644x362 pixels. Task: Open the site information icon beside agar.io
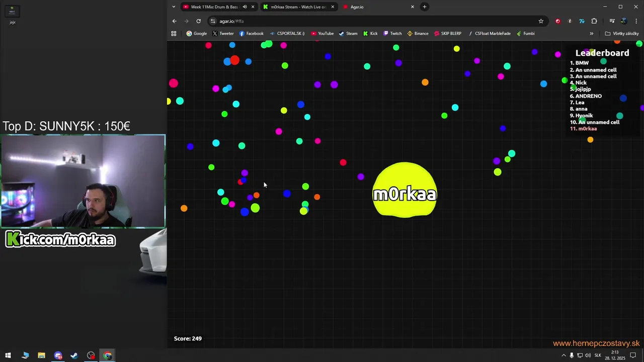tap(213, 21)
